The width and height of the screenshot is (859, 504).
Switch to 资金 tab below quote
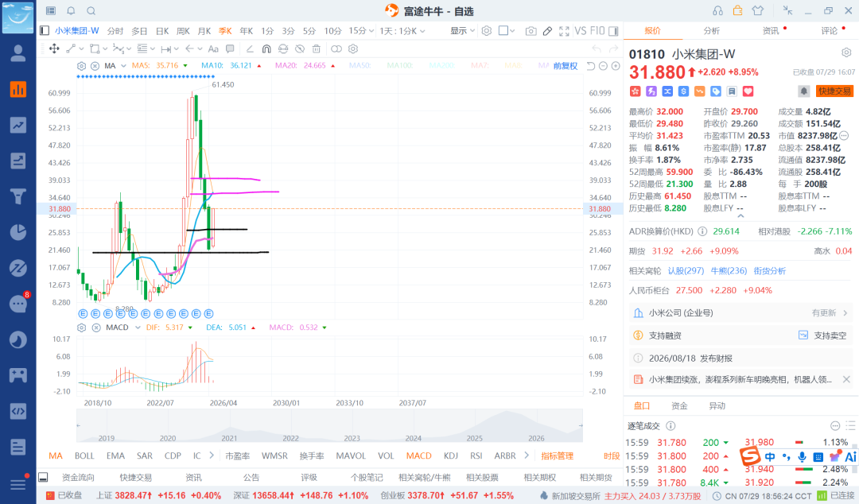click(679, 405)
